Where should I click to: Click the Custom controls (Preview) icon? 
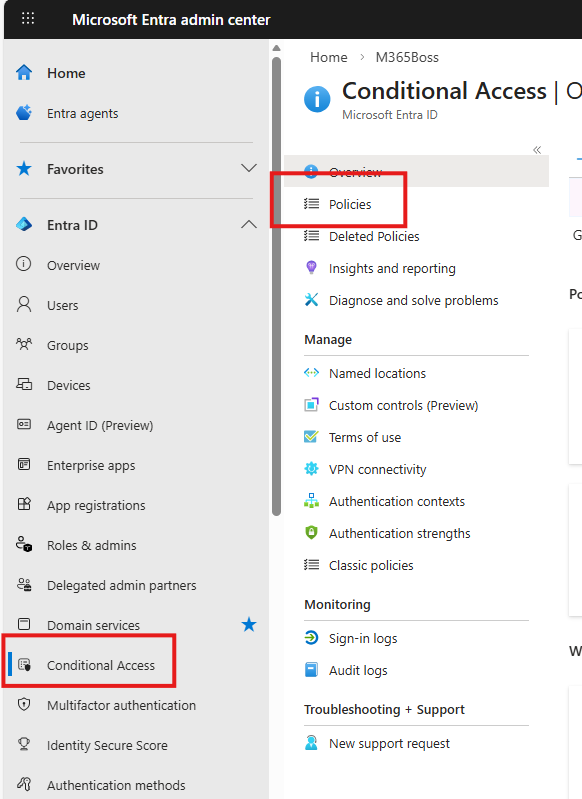(x=311, y=405)
